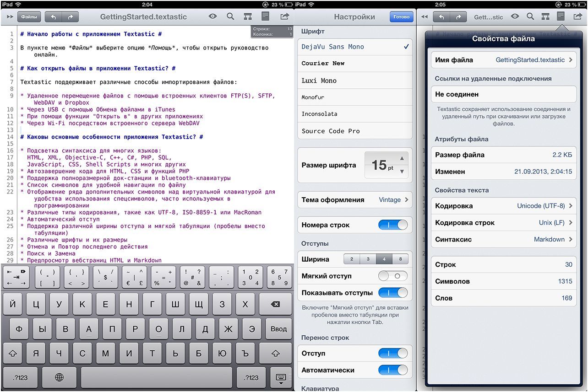The image size is (588, 392).
Task: Disable the Показывать отступы switch
Action: (393, 292)
